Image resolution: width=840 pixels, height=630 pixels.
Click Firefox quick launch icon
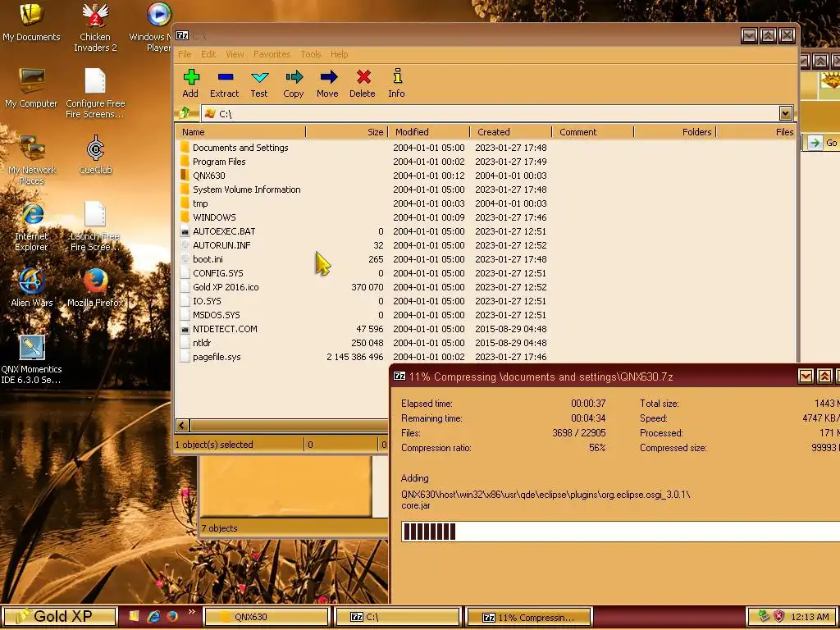click(172, 617)
